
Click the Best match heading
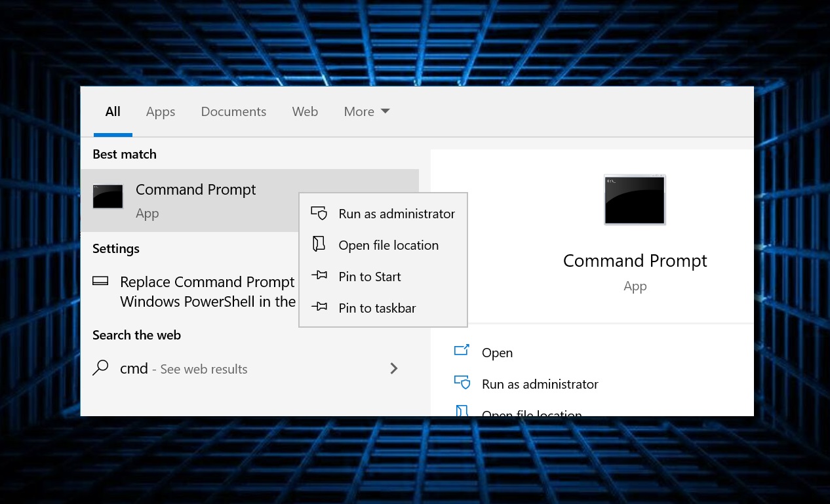(x=125, y=154)
